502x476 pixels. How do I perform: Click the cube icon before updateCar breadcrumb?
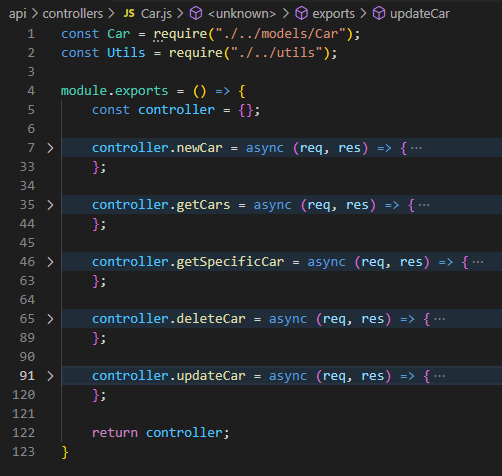pyautogui.click(x=379, y=14)
